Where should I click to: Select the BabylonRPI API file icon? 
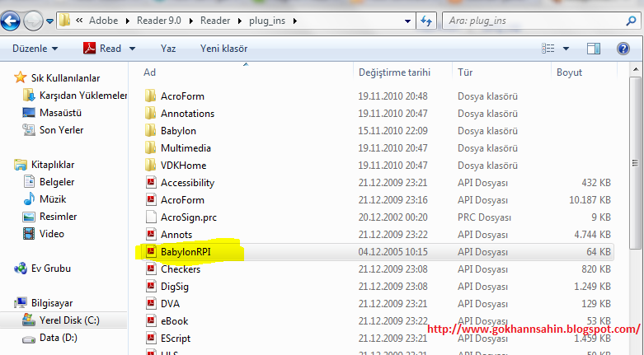click(151, 251)
